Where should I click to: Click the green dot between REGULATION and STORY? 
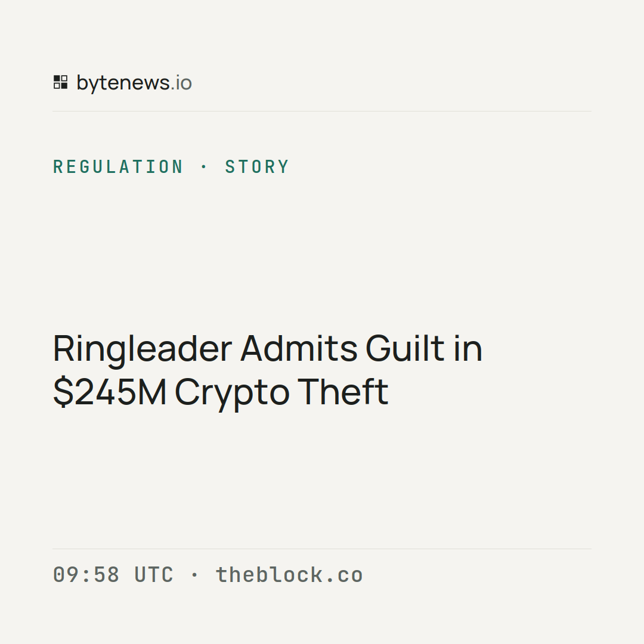pos(204,166)
